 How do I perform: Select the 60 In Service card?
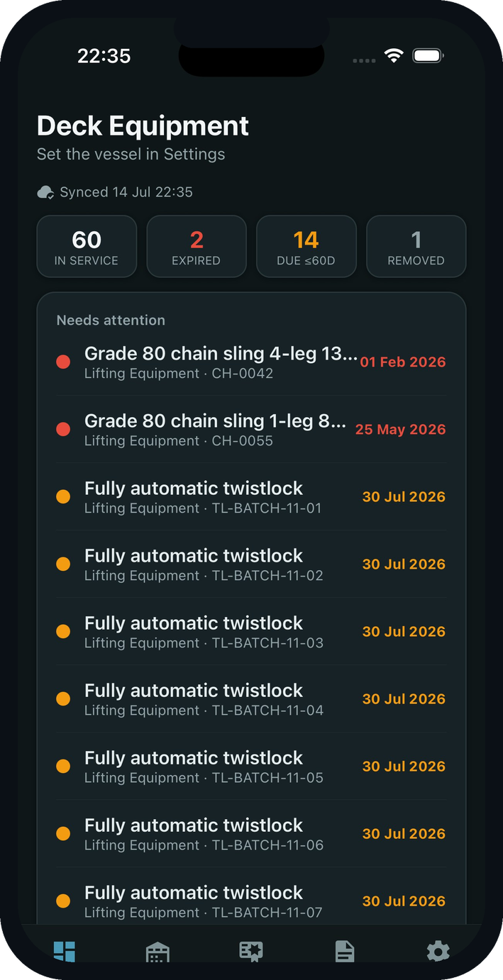(87, 246)
